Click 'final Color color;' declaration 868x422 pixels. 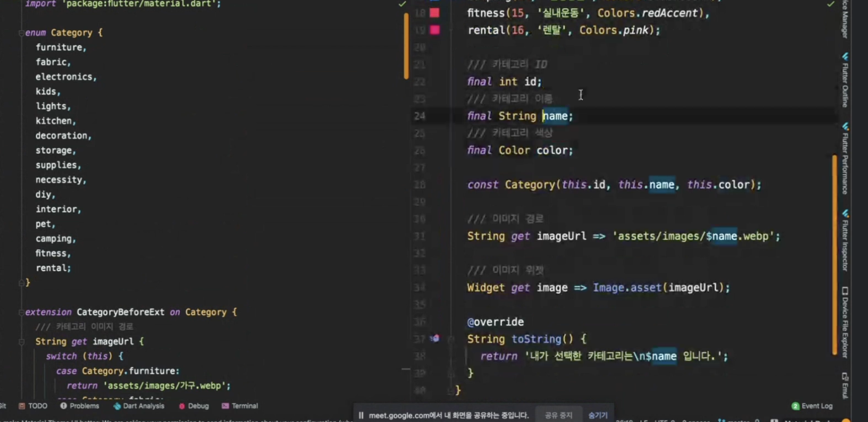pos(520,150)
